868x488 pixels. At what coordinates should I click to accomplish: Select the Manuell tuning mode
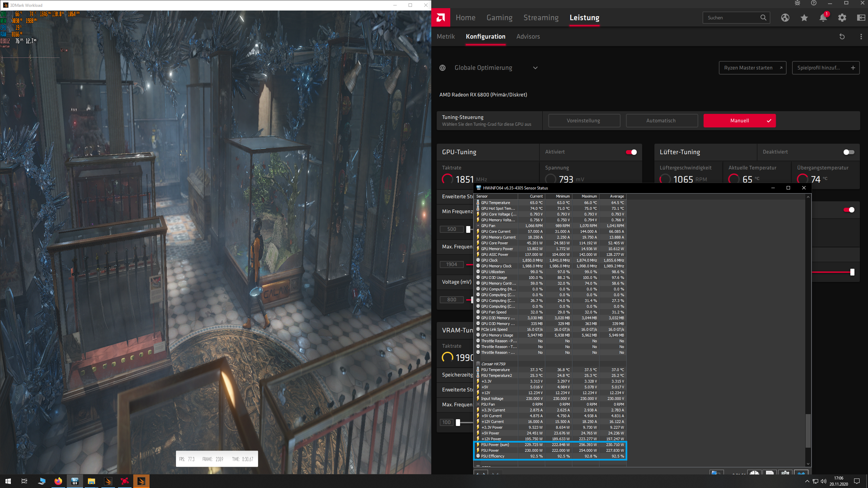739,121
